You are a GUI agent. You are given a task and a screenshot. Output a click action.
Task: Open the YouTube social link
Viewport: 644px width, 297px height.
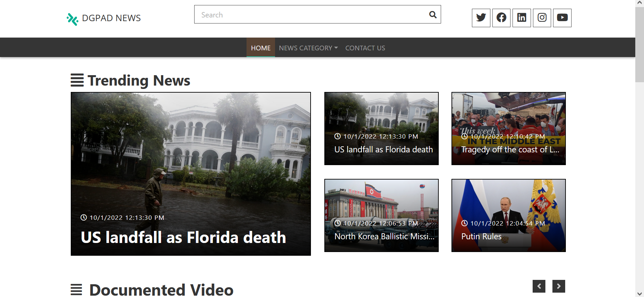pos(562,18)
